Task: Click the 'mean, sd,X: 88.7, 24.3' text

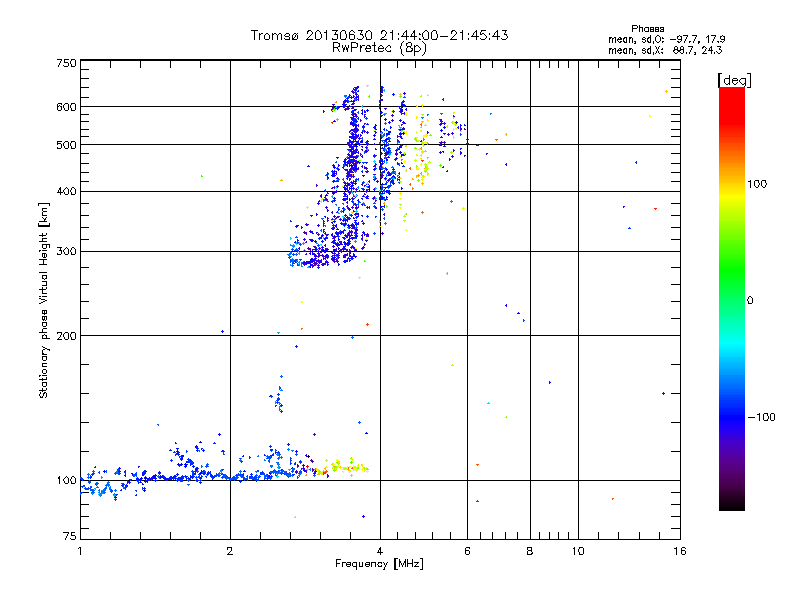Action: pyautogui.click(x=665, y=50)
